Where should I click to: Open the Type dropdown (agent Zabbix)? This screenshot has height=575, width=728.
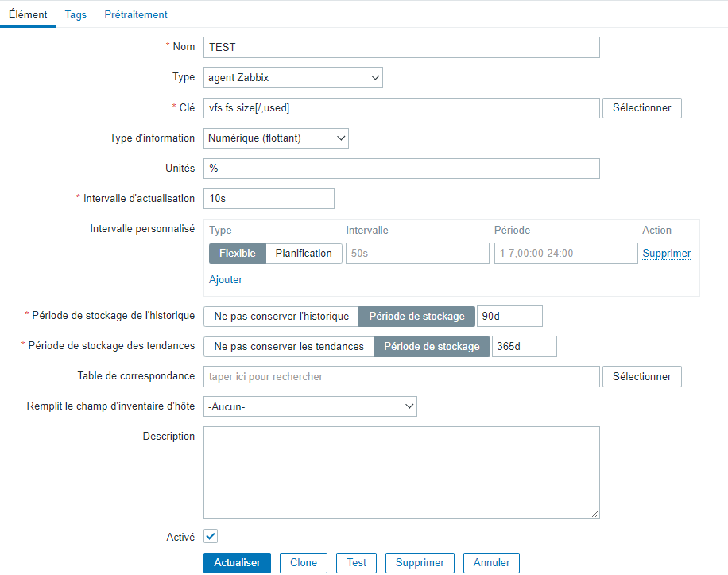[293, 77]
